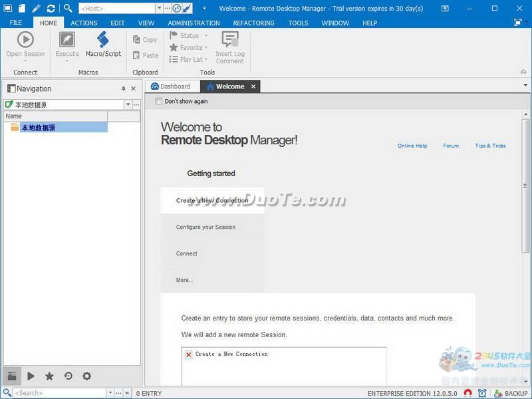The height and width of the screenshot is (399, 532).
Task: Click the Open Session play icon
Action: [x=25, y=39]
